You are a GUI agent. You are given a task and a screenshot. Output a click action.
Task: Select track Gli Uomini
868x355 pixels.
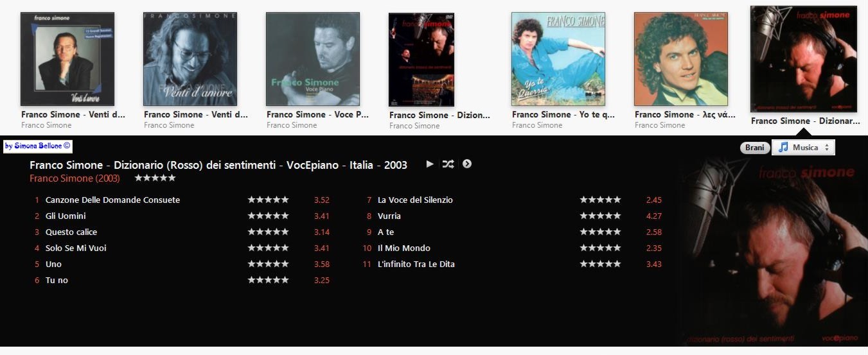pyautogui.click(x=66, y=216)
